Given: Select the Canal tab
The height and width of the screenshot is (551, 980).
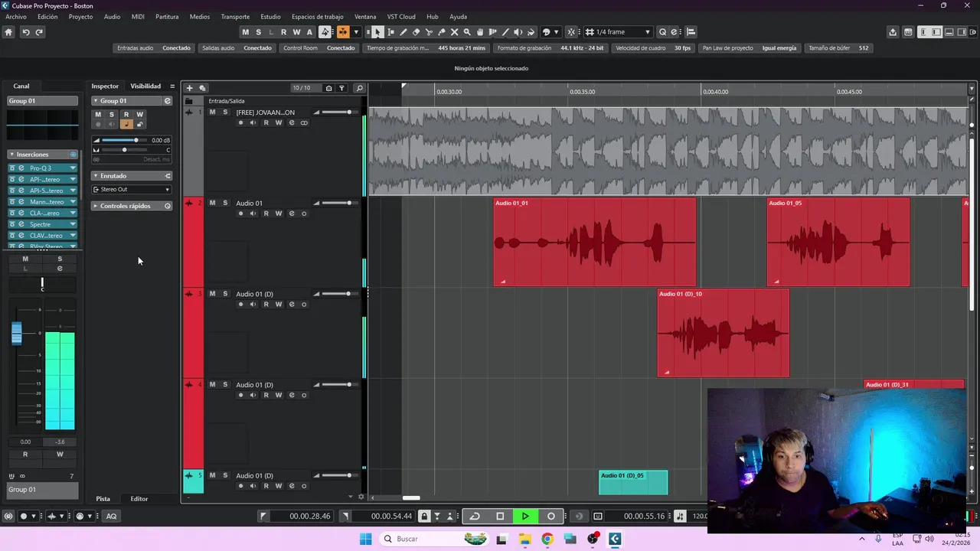Looking at the screenshot, I should (21, 86).
